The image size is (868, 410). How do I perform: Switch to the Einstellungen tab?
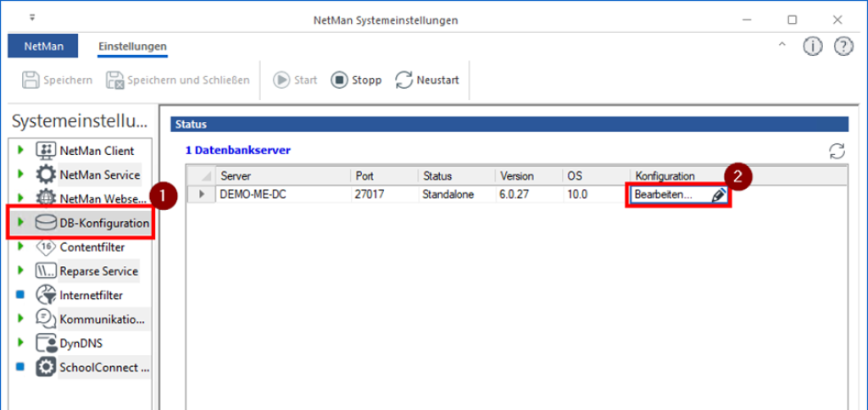point(132,46)
